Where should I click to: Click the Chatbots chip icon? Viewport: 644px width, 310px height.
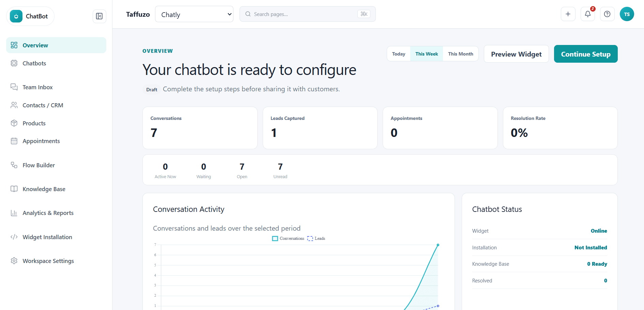14,63
